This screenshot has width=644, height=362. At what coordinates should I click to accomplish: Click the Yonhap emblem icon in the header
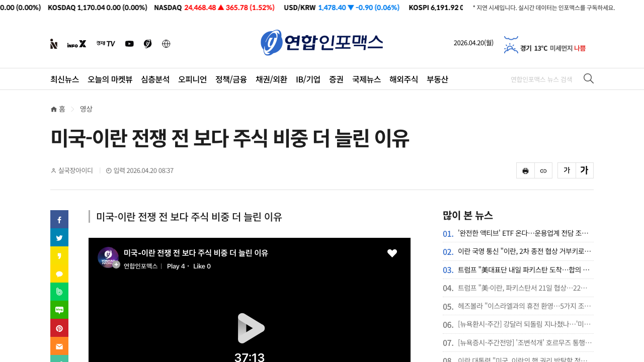[147, 44]
